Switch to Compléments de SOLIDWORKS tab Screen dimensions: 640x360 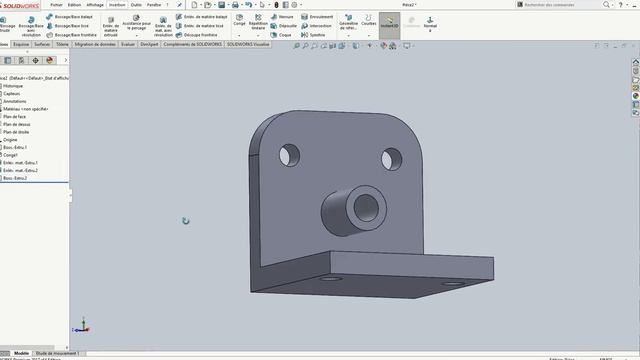click(192, 44)
